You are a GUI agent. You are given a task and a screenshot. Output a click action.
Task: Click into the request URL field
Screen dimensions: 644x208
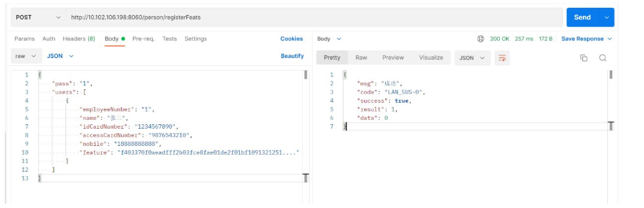314,17
